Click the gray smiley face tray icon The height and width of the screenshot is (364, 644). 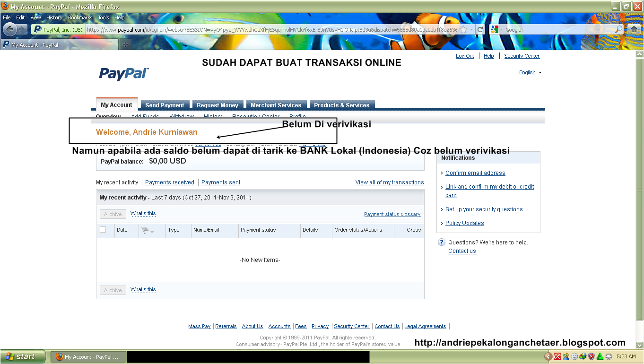pyautogui.click(x=574, y=356)
